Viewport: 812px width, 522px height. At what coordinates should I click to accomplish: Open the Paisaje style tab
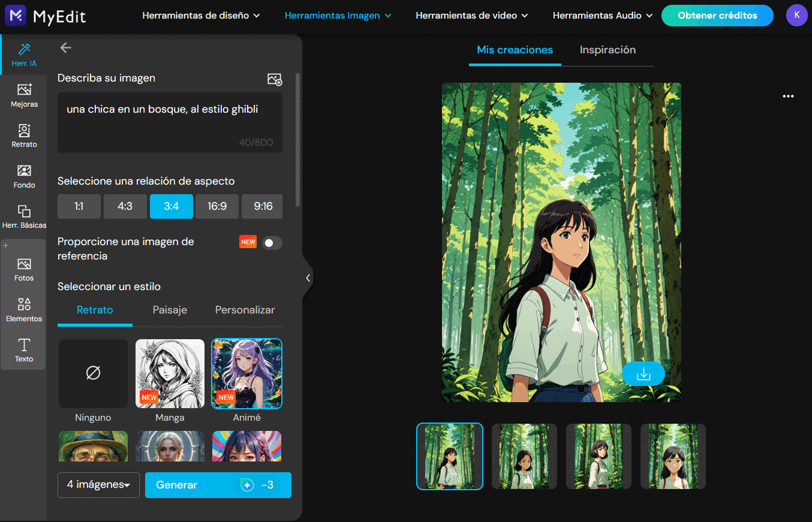pyautogui.click(x=170, y=310)
